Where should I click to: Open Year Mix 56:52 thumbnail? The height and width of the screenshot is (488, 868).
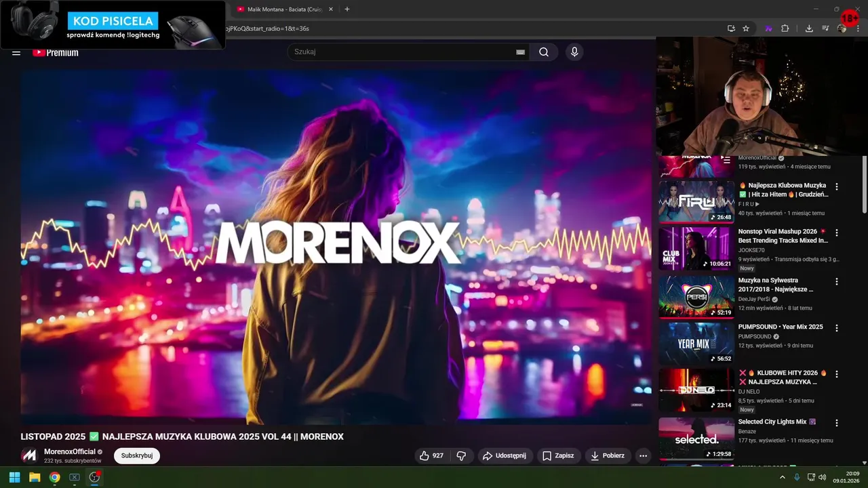tap(696, 342)
